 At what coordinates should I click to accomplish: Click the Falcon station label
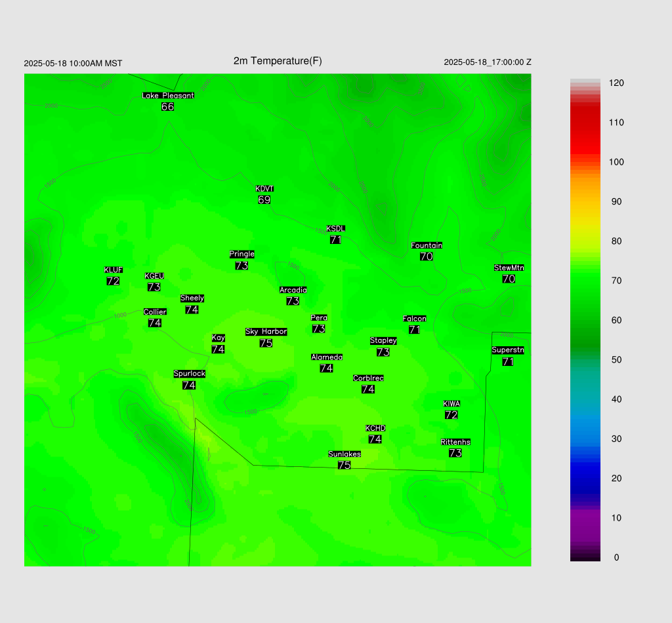pos(415,319)
